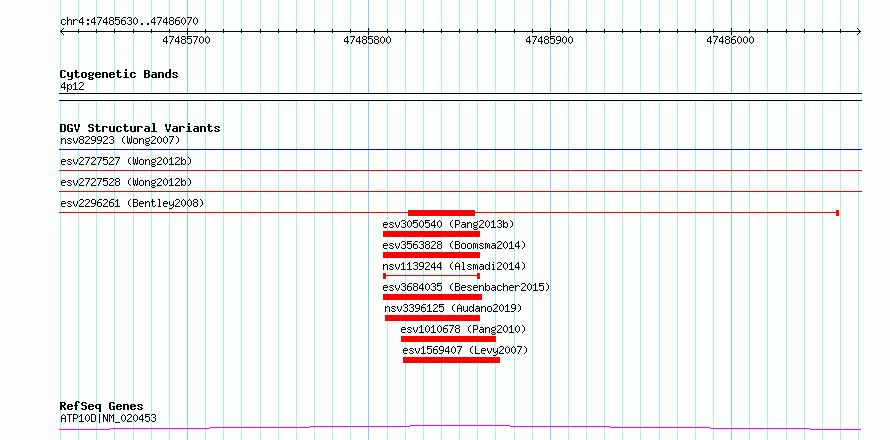Click the blue nsv829923 variant line

(x=460, y=149)
